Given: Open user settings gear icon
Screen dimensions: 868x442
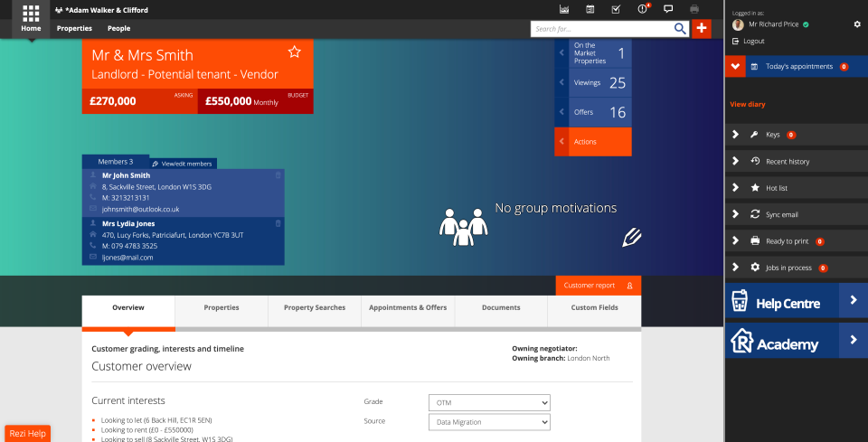Looking at the screenshot, I should pyautogui.click(x=857, y=24).
